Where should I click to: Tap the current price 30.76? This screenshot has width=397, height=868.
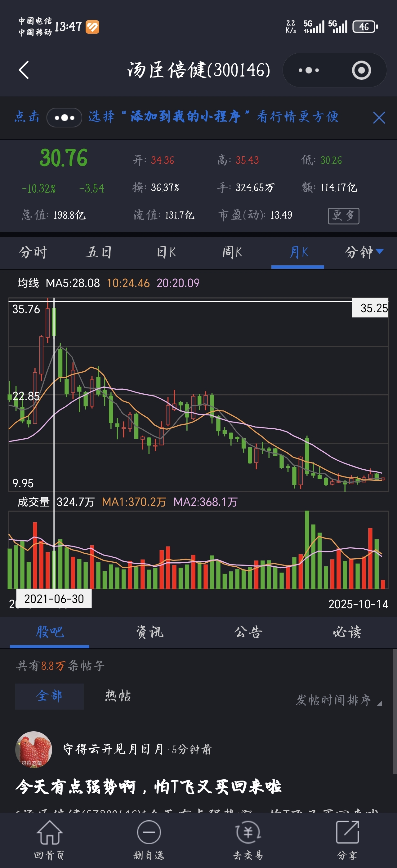point(64,158)
